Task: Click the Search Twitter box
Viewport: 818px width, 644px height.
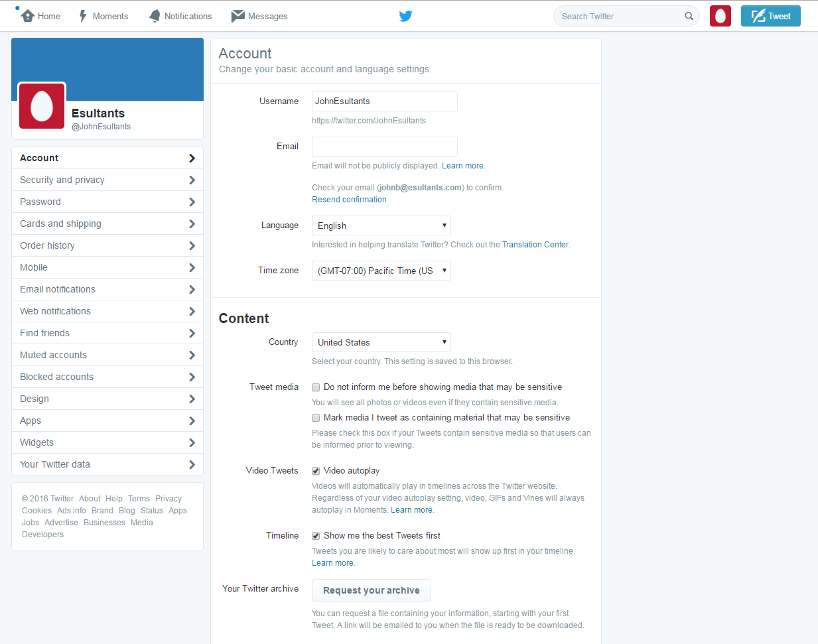Action: (x=626, y=16)
